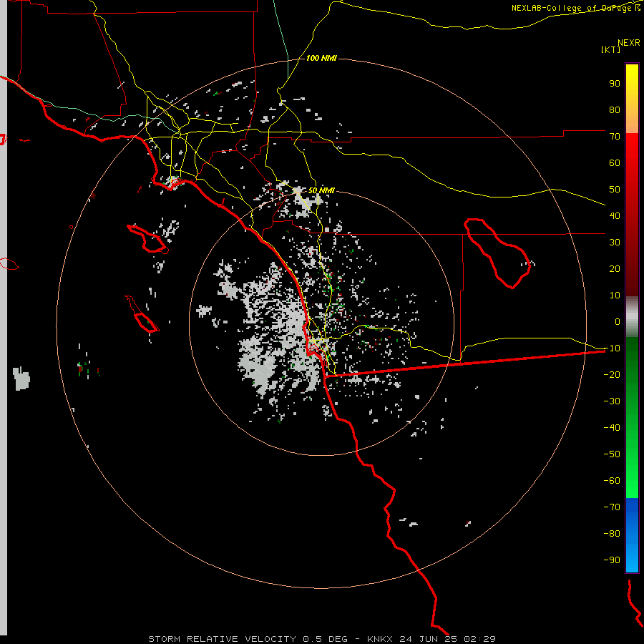Select STORM RELATIVE VELOCITY in bottom caption
Viewport: 644px width, 644px height.
[x=222, y=639]
